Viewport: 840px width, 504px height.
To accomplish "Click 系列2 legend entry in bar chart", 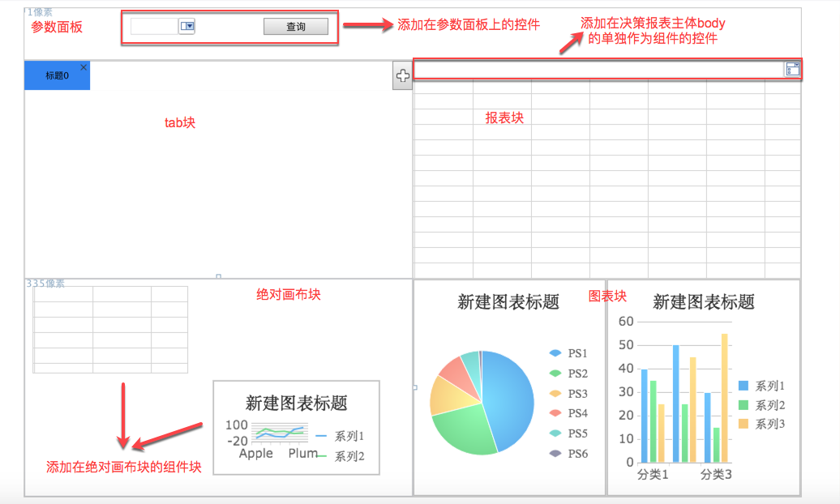I will pyautogui.click(x=762, y=405).
